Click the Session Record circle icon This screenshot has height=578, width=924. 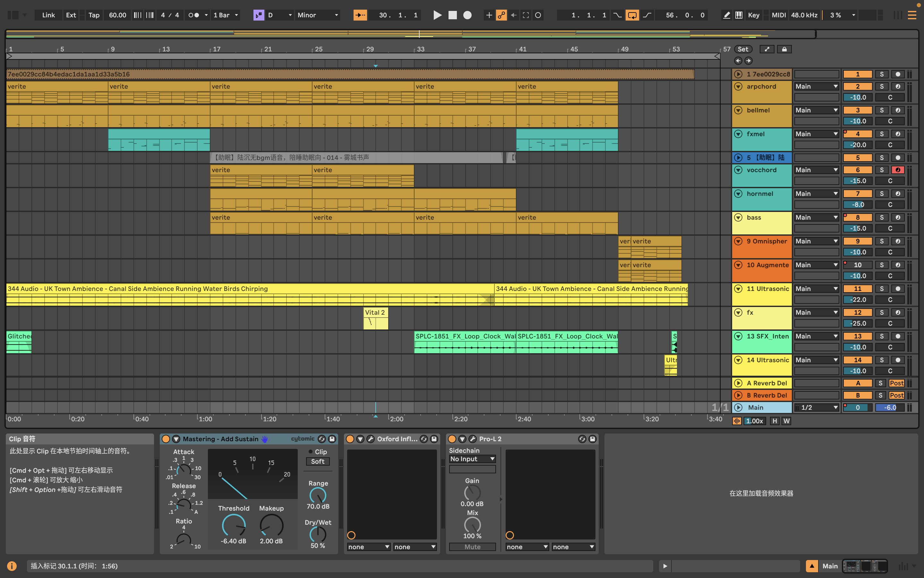coord(538,15)
